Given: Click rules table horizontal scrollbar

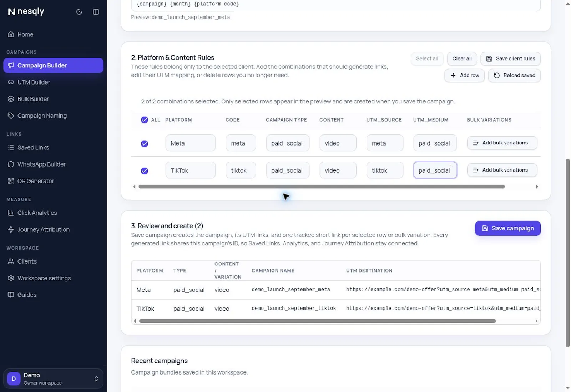Looking at the screenshot, I should point(321,187).
